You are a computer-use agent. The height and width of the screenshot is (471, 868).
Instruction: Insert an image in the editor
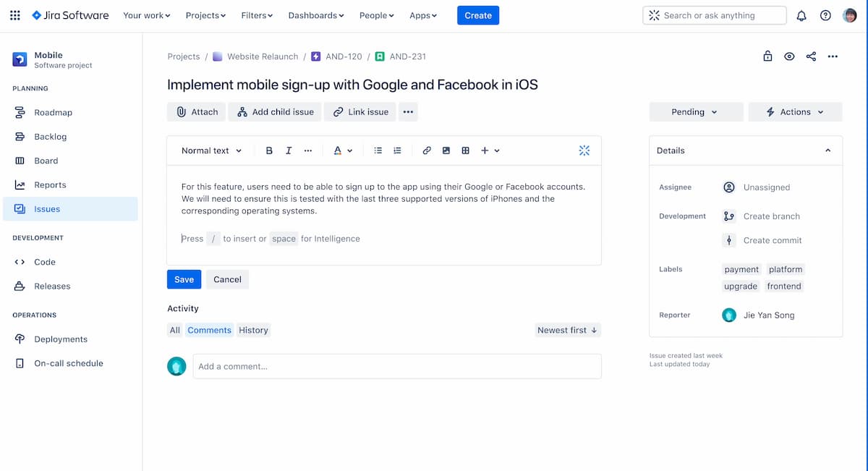(x=446, y=150)
